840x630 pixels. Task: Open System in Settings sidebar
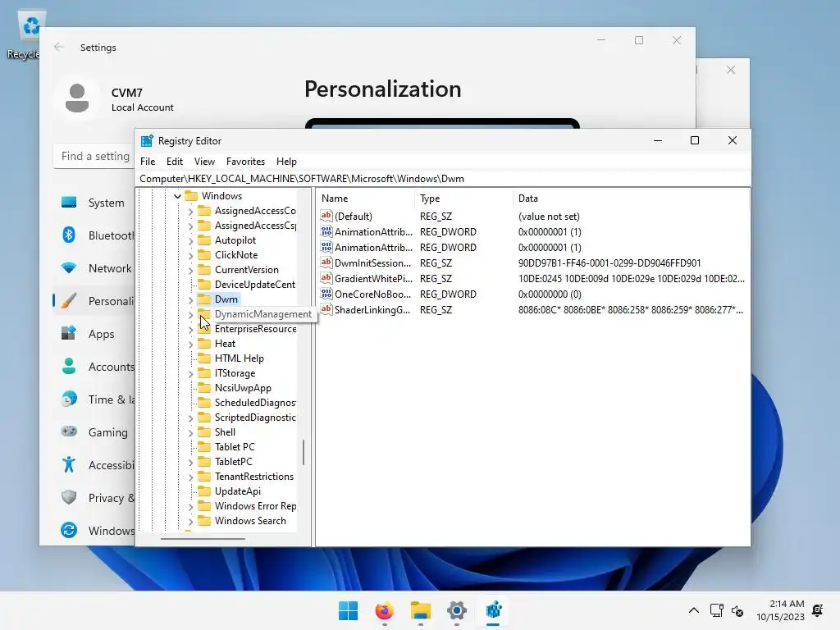click(x=94, y=203)
